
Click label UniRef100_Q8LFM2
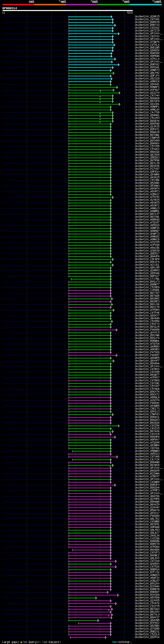147,73
